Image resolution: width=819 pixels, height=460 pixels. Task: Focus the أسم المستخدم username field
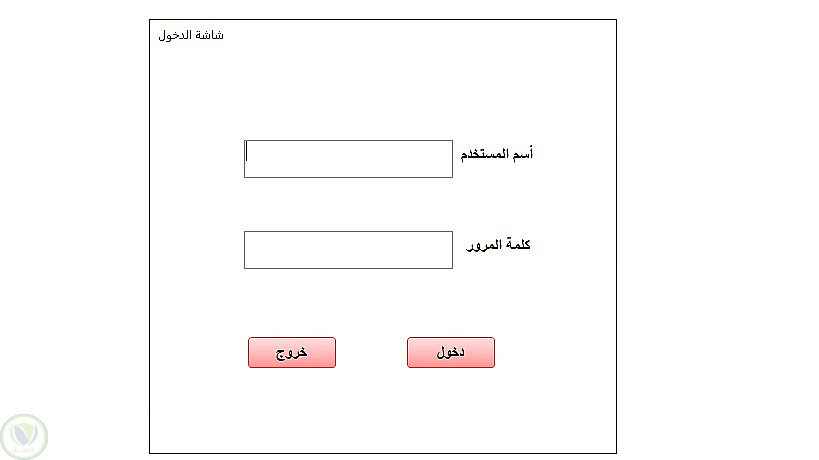[348, 159]
